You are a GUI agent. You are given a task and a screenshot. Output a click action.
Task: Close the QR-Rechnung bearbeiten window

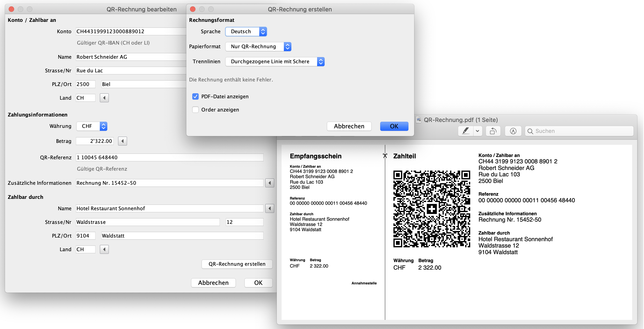(x=11, y=9)
